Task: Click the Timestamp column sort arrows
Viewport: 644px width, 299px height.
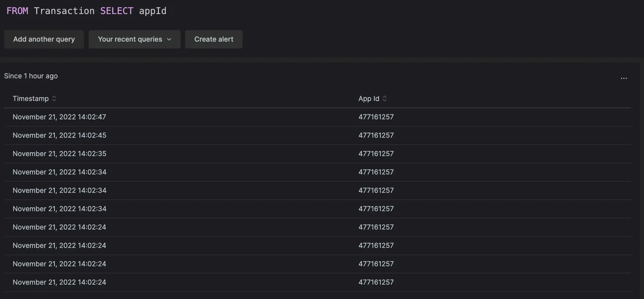Action: 54,99
